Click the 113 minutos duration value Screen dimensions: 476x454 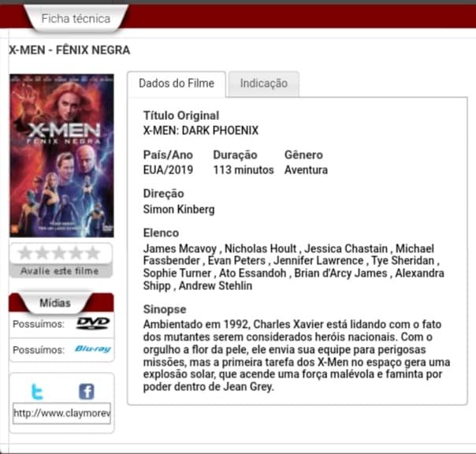click(244, 169)
